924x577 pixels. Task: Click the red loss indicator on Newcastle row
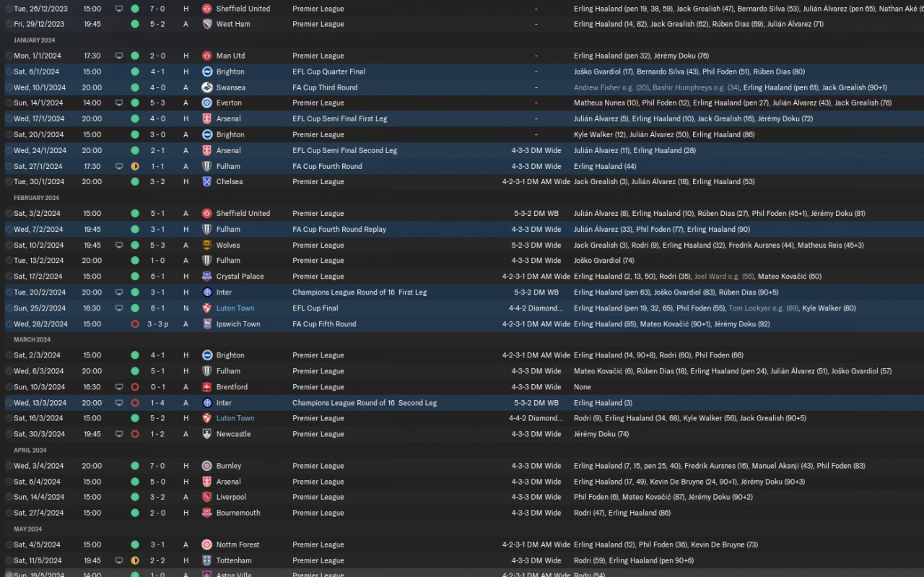[135, 434]
